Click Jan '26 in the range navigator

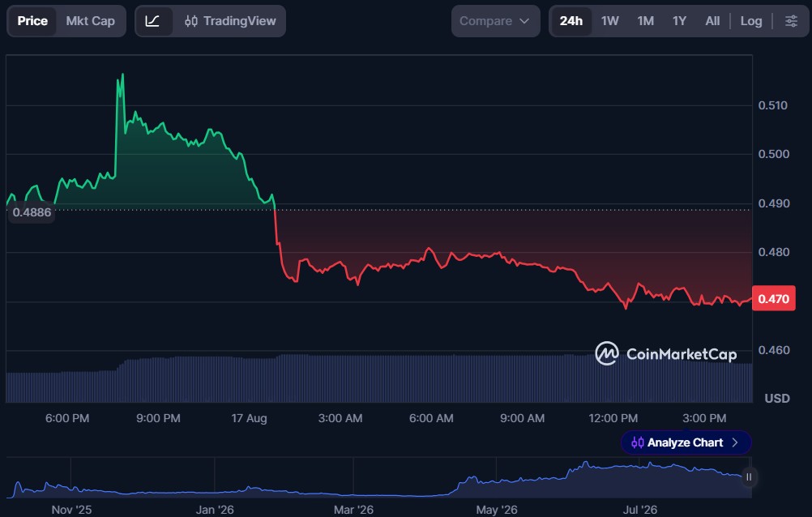[x=215, y=510]
